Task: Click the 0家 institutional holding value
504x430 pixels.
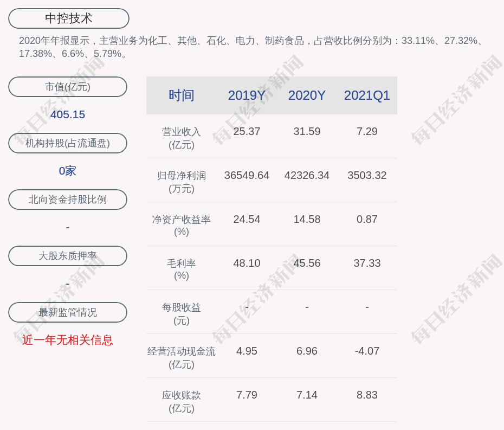Action: (x=68, y=171)
